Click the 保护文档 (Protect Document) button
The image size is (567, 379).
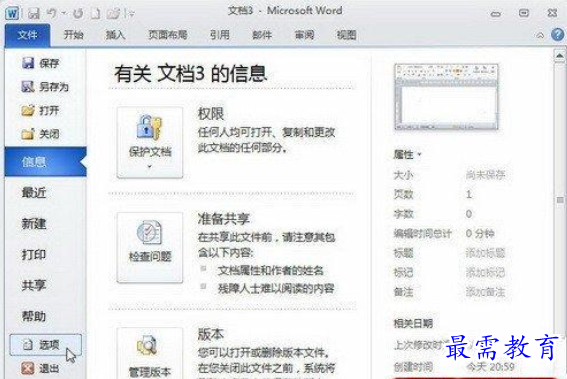click(x=150, y=142)
